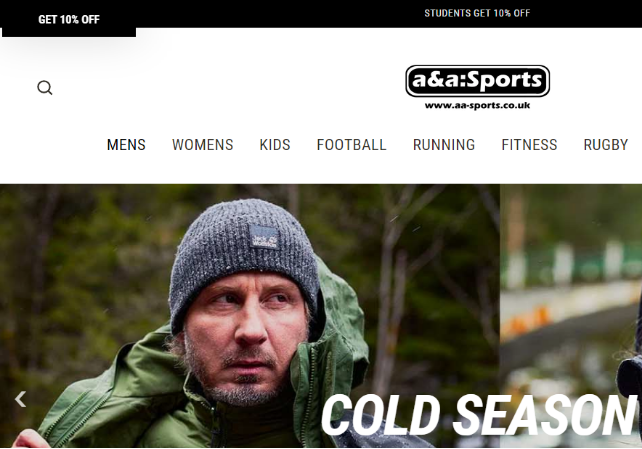Click the STUDENTS GET 10% OFF banner

click(477, 13)
